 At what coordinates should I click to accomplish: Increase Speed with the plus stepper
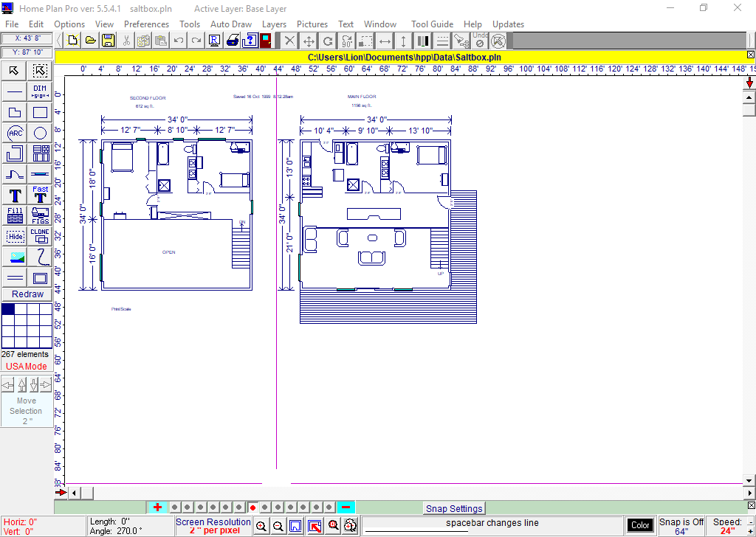click(x=751, y=531)
